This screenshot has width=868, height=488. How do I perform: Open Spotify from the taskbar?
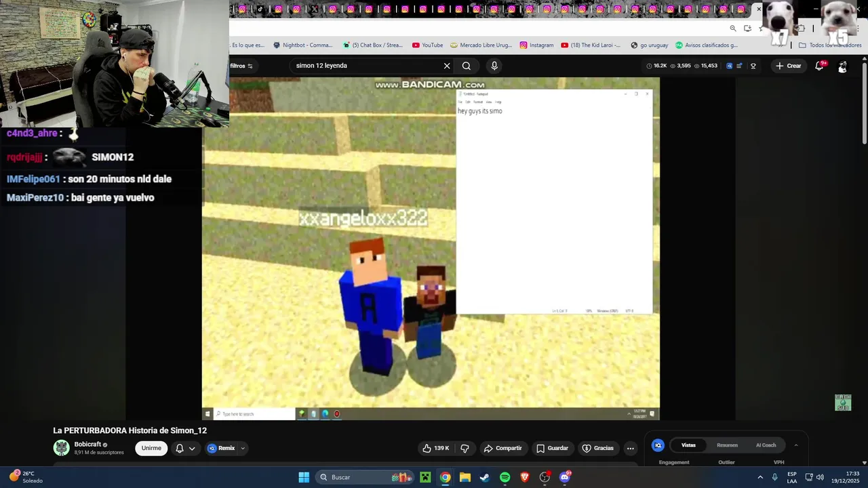pyautogui.click(x=505, y=477)
